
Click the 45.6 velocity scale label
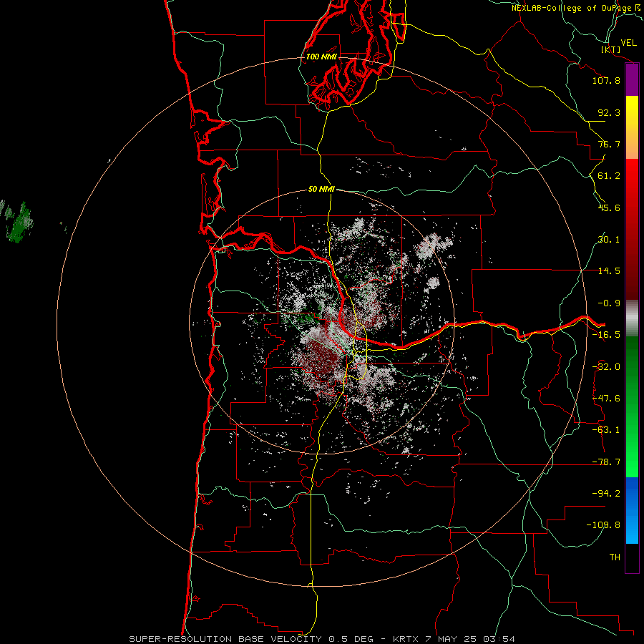(x=609, y=208)
